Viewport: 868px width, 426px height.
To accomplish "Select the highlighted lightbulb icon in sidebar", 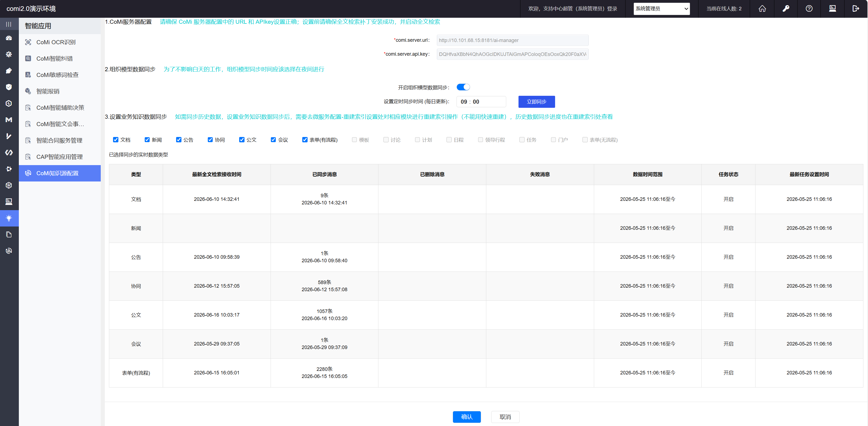I will click(x=9, y=218).
